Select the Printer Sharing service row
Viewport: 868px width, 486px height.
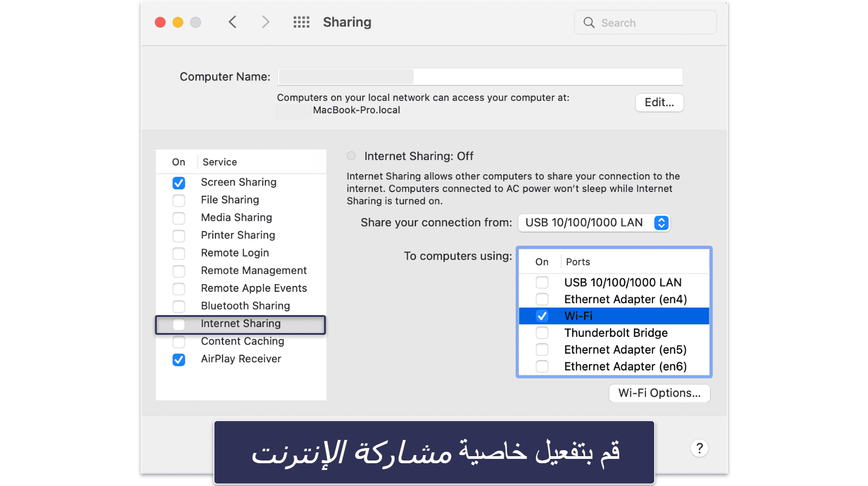click(241, 235)
